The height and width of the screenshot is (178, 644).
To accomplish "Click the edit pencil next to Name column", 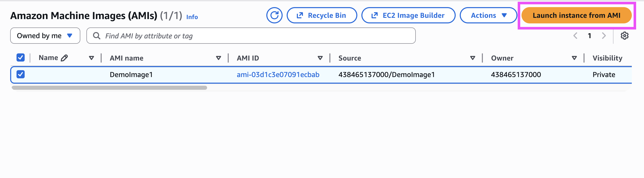I will (65, 58).
